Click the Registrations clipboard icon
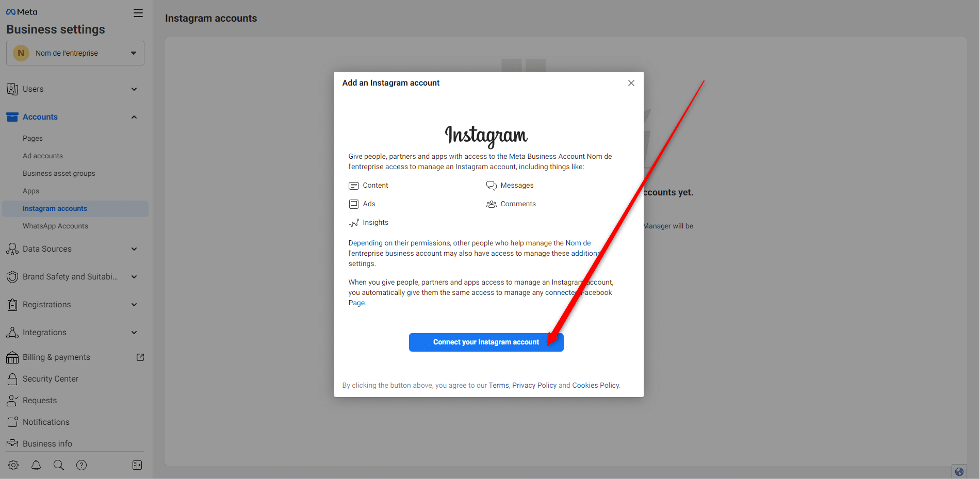The image size is (980, 479). tap(12, 305)
